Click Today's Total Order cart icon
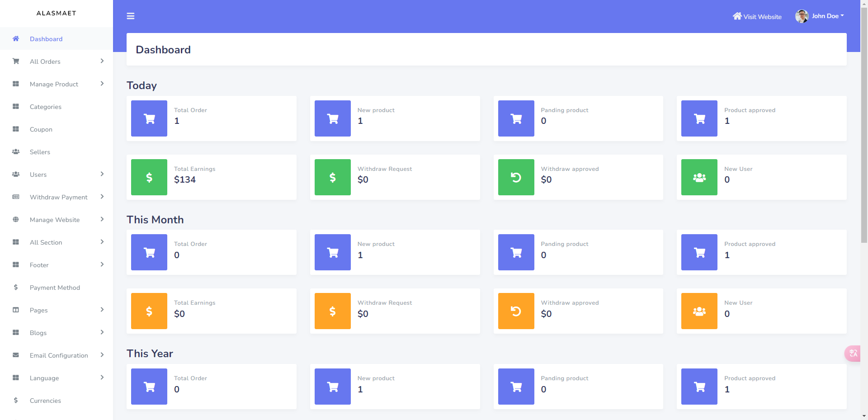 click(149, 118)
